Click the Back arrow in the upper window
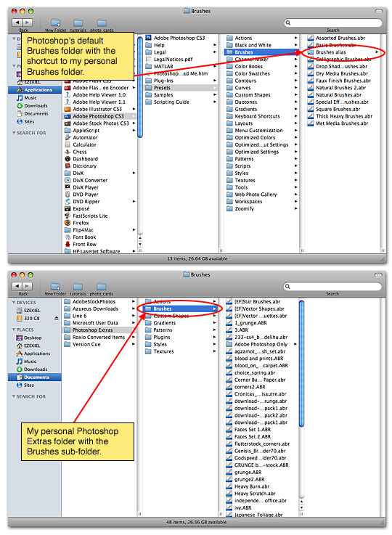Viewport: 392px width, 535px height. pos(17,23)
